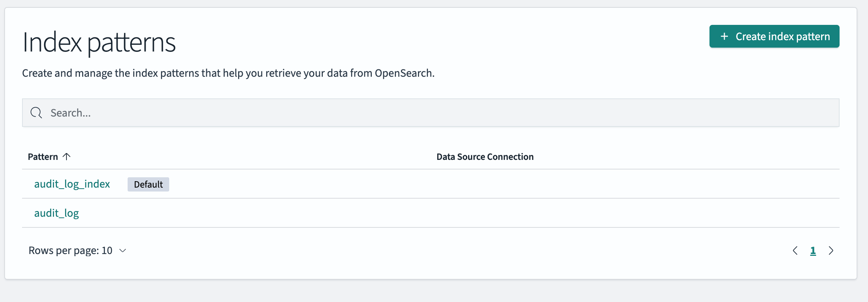Click the Create index pattern button
The height and width of the screenshot is (302, 868).
coord(774,36)
